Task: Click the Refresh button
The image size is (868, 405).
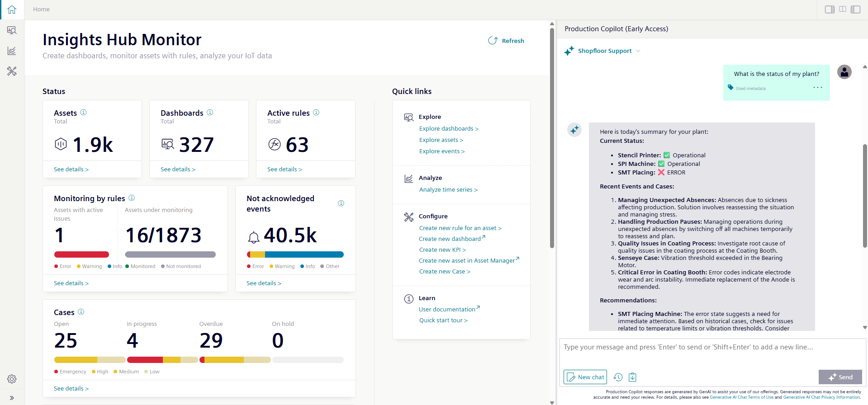Action: (x=506, y=41)
